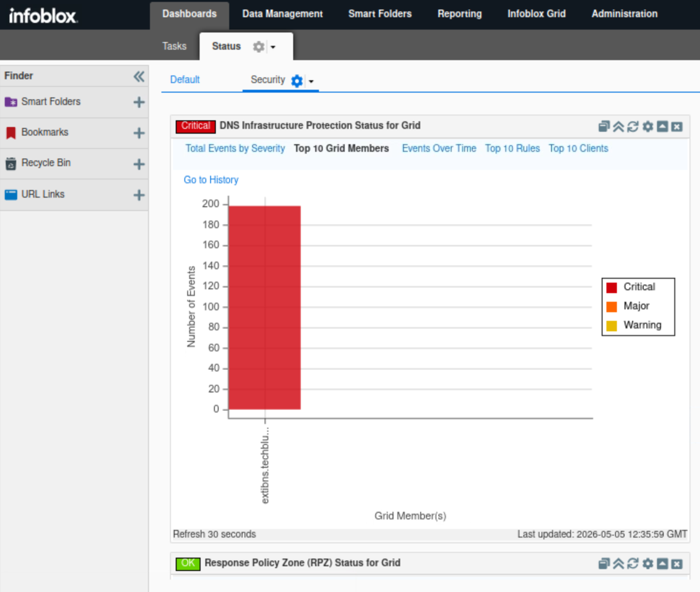Select the Security dashboard tab
The image size is (700, 592).
(268, 80)
